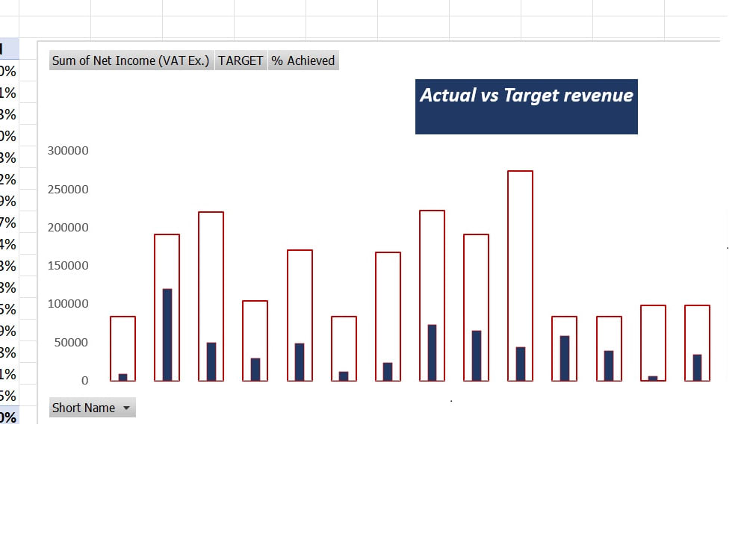This screenshot has width=747, height=560.
Task: Click the TARGET field button
Action: point(241,60)
